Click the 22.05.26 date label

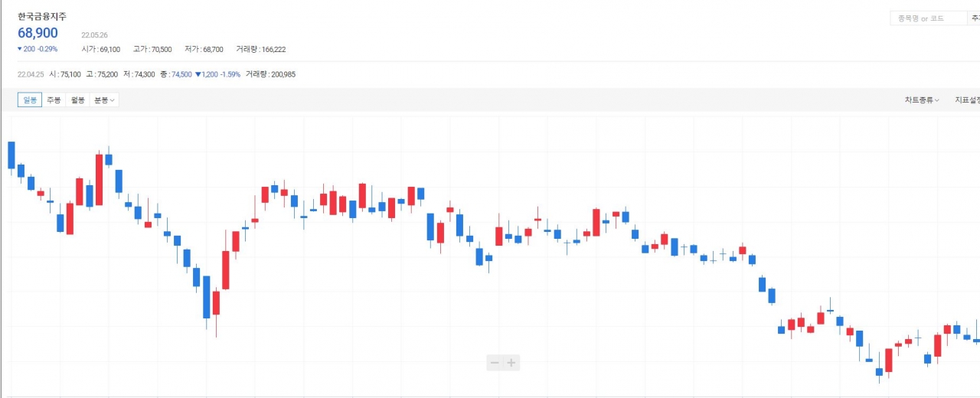tap(95, 34)
